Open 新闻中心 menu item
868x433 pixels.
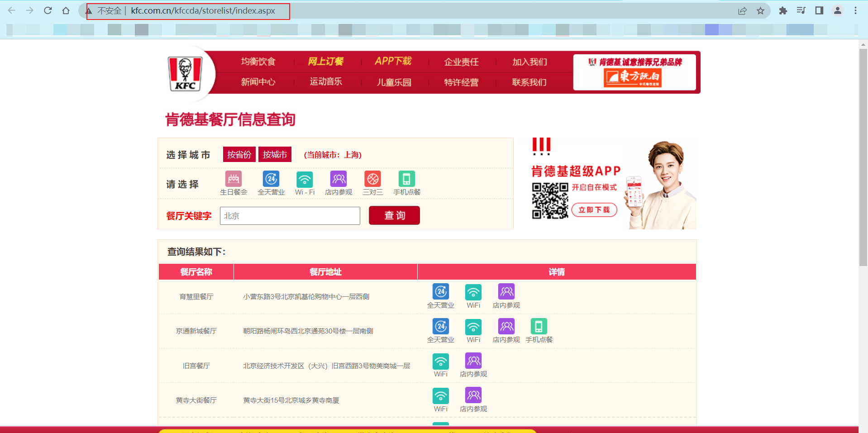coord(258,82)
